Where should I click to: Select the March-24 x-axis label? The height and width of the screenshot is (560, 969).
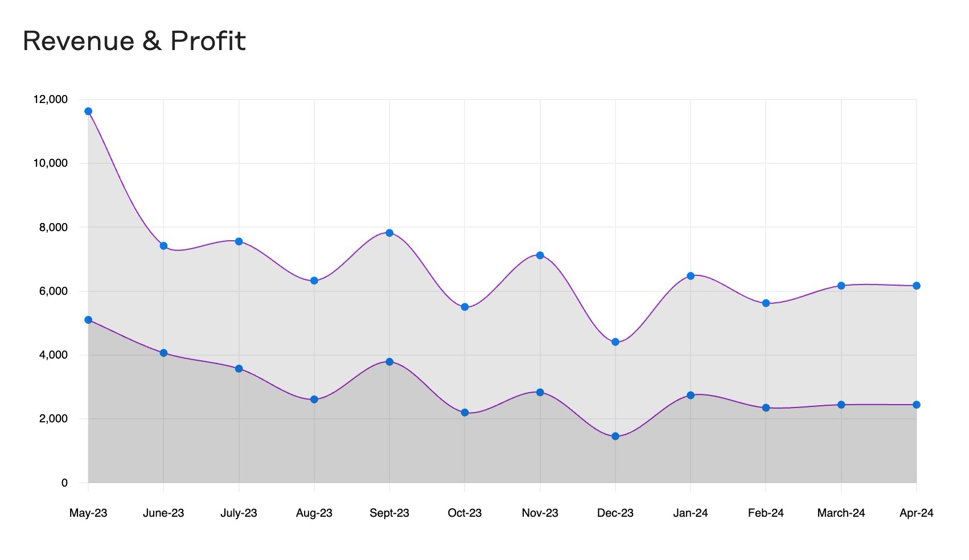(x=841, y=513)
